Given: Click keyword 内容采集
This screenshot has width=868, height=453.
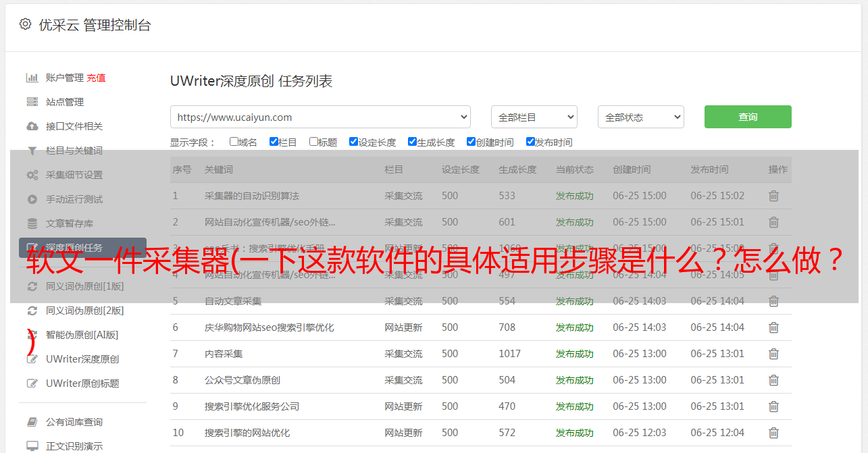Looking at the screenshot, I should point(224,354).
